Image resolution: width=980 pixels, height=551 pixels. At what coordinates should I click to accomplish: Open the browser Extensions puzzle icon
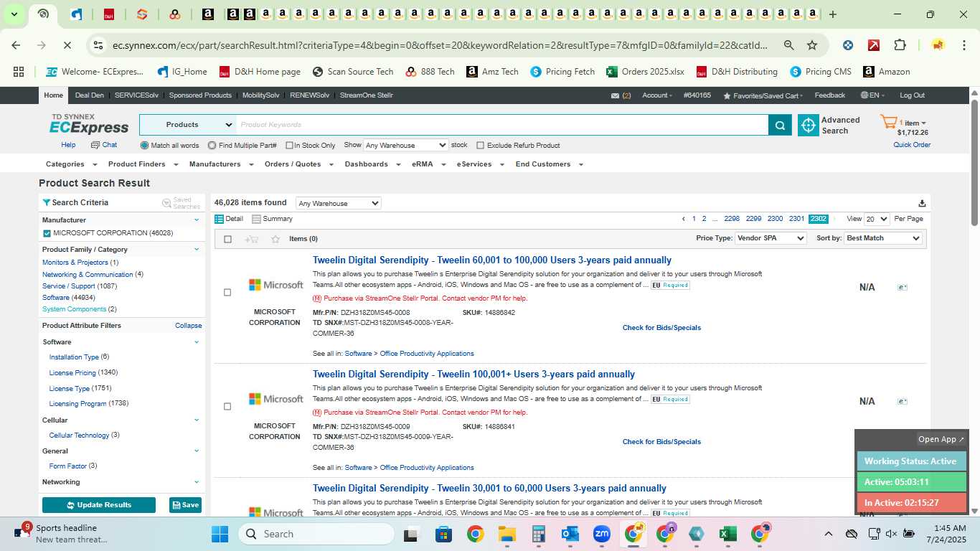pos(900,45)
